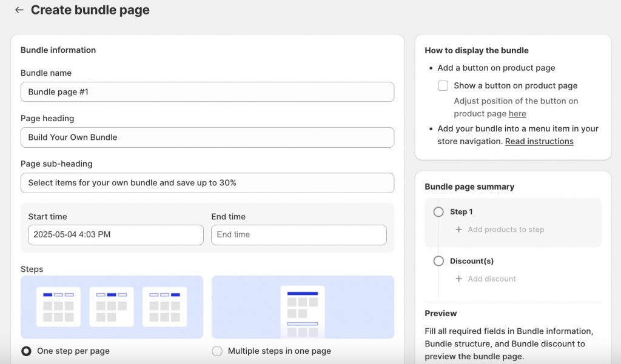This screenshot has width=621, height=364.
Task: Click the Page sub-heading input field
Action: [x=207, y=183]
